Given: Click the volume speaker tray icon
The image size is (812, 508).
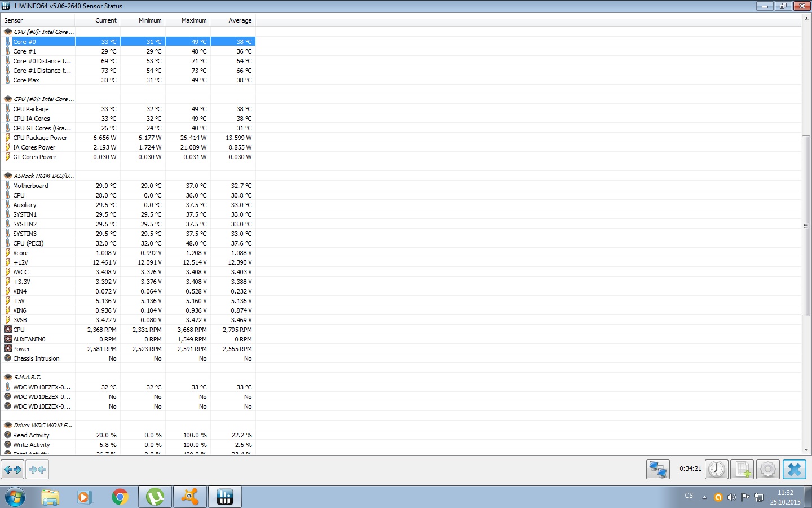Looking at the screenshot, I should tap(732, 497).
